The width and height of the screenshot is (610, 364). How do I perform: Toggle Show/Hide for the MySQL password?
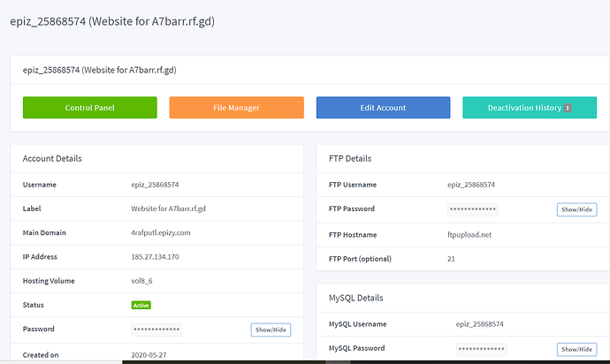pos(576,349)
